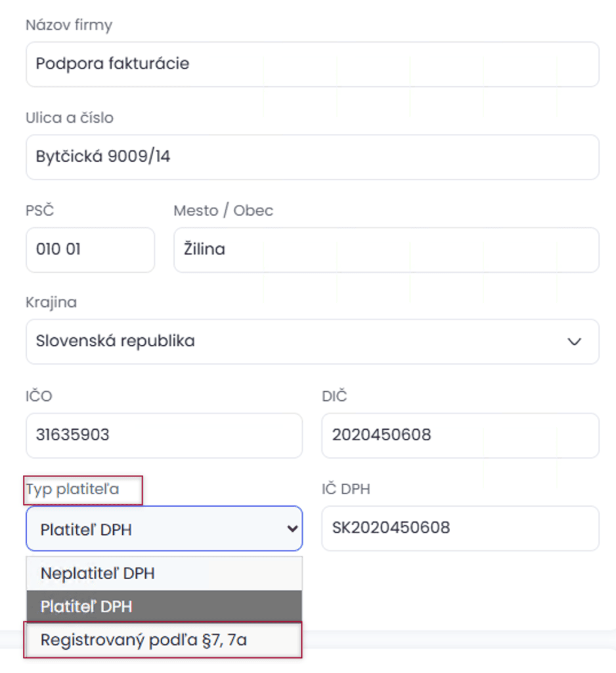Select the Mesto / Obec input with Žilina
The image size is (616, 673).
tap(385, 250)
